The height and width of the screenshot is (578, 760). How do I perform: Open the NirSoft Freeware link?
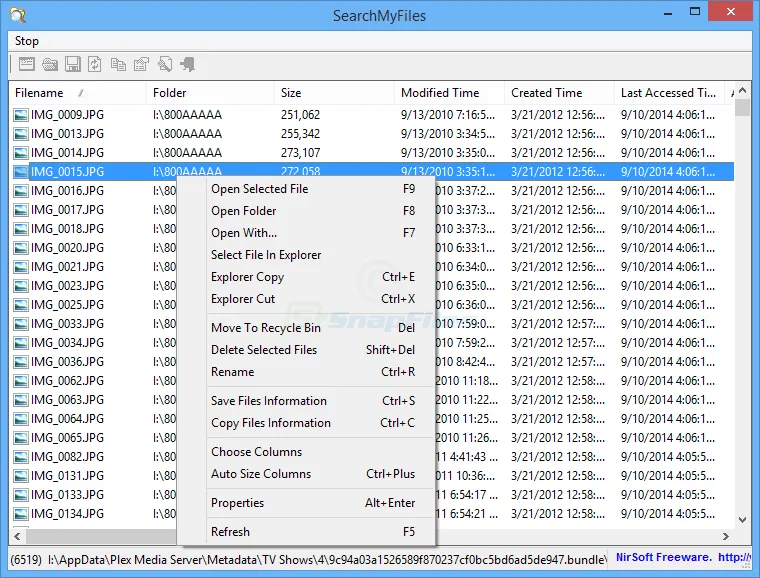click(663, 557)
